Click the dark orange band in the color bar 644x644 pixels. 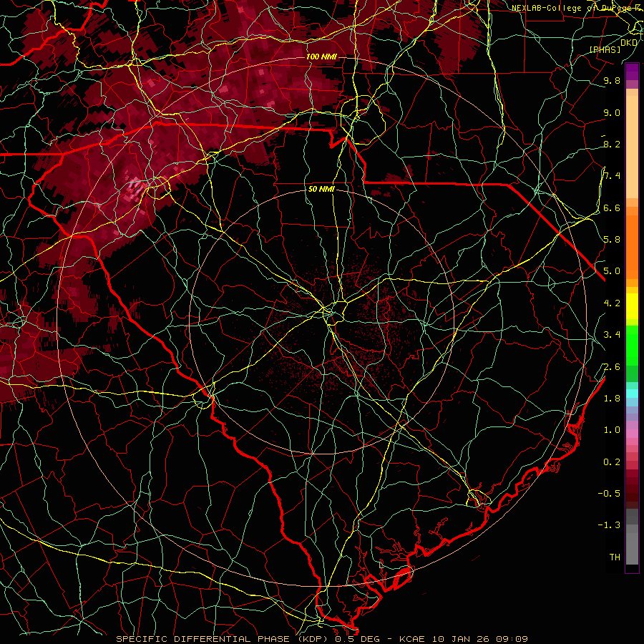[x=632, y=248]
